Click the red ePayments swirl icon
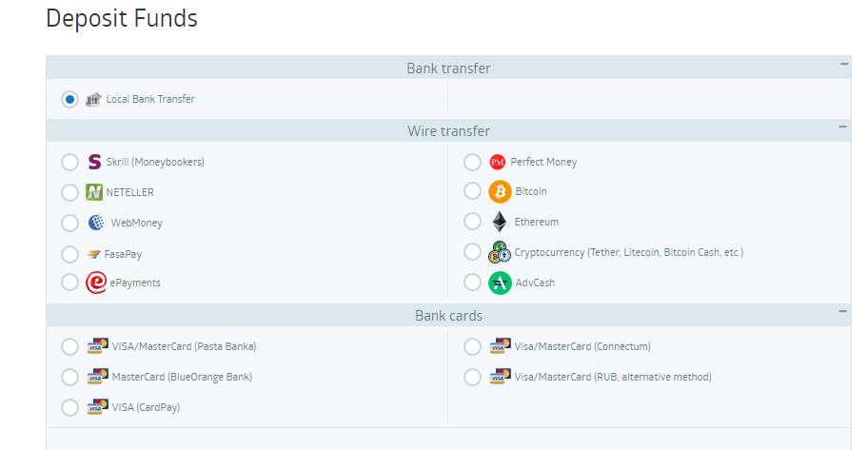The width and height of the screenshot is (868, 450). [x=96, y=283]
